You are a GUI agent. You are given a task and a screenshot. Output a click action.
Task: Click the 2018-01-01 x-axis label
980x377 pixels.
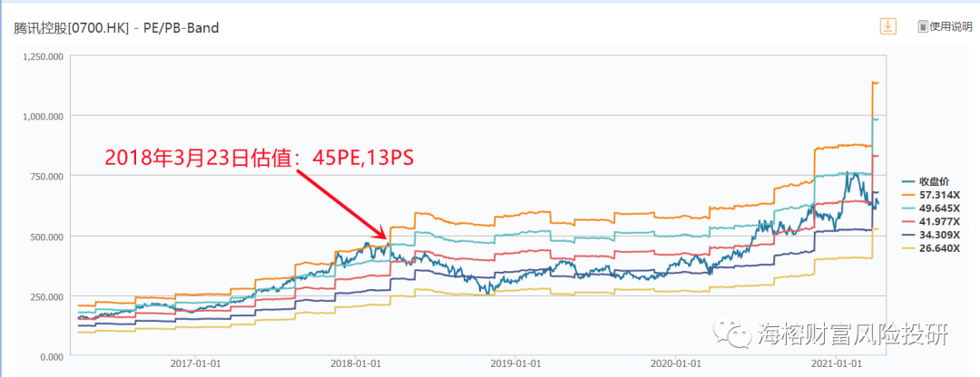[x=355, y=363]
